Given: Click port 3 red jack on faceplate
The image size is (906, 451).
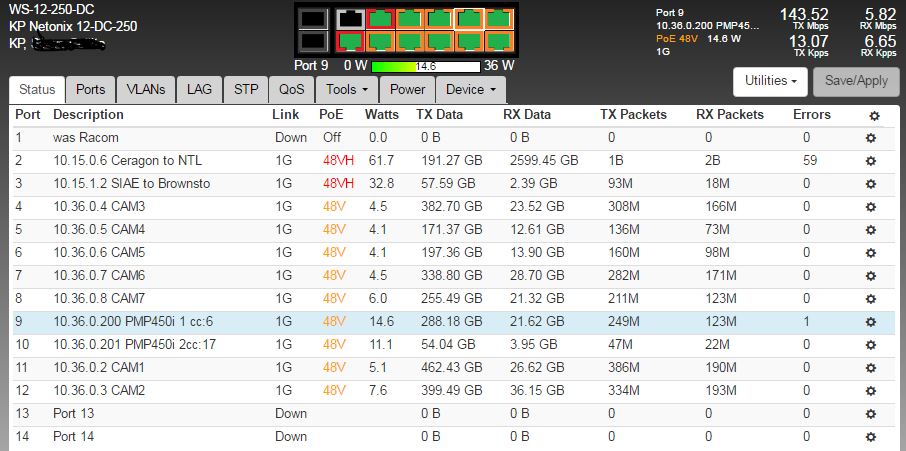Looking at the screenshot, I should pyautogui.click(x=380, y=18).
